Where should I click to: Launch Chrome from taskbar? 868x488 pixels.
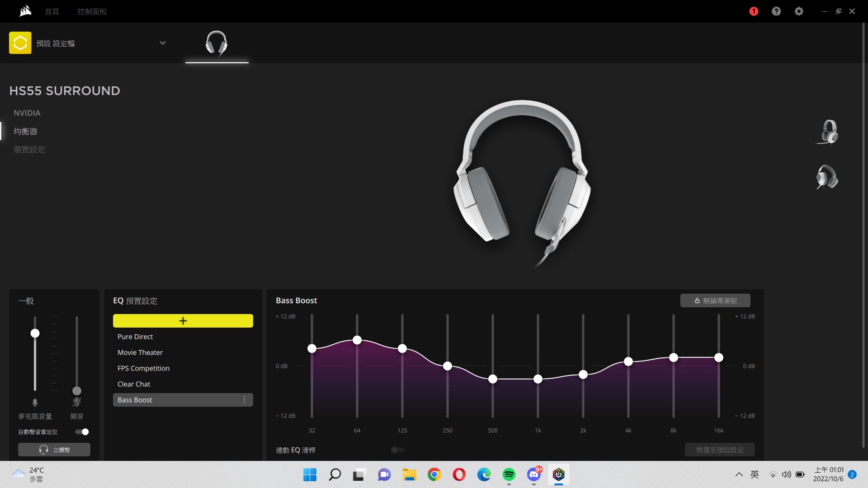click(434, 474)
